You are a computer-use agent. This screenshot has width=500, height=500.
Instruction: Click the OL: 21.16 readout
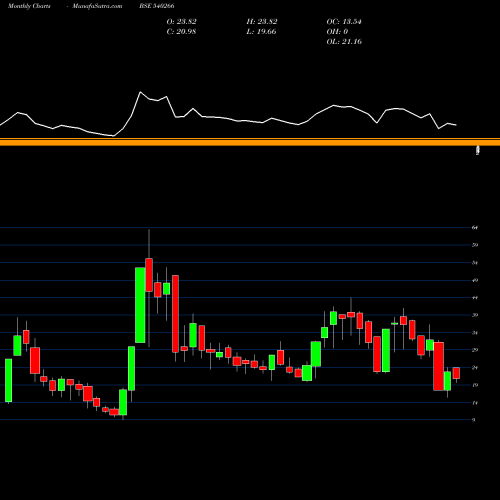point(344,42)
